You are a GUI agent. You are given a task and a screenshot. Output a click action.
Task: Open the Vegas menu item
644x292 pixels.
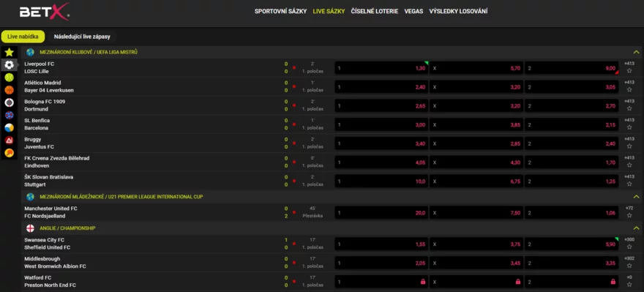click(413, 12)
